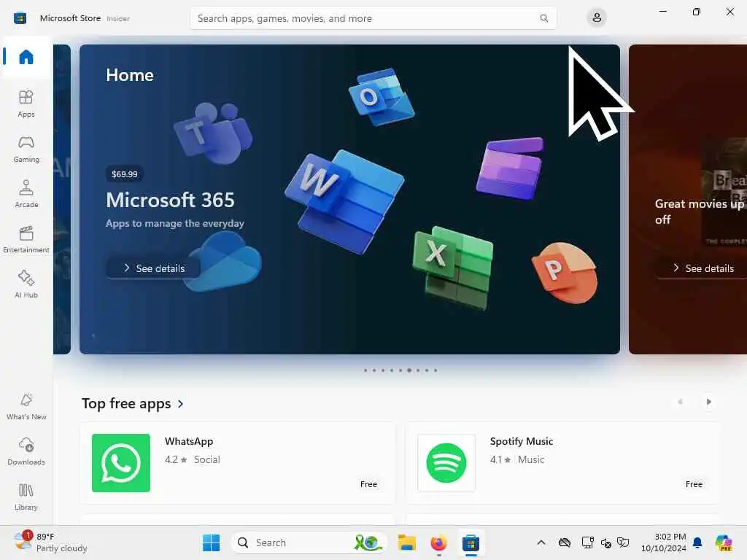
Task: Open the WhatsApp app icon
Action: coord(121,463)
